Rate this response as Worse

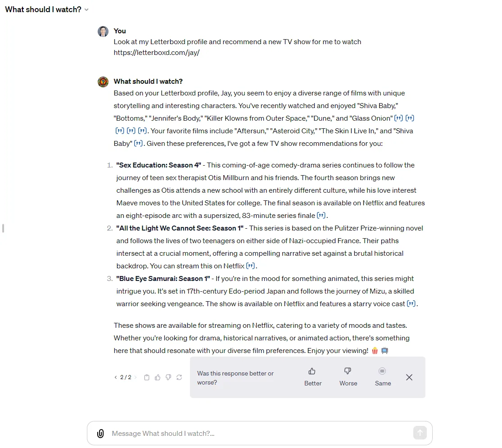tap(348, 377)
